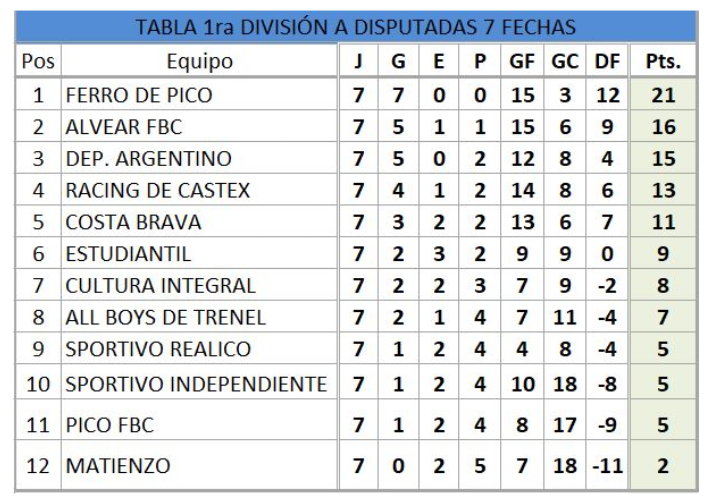The width and height of the screenshot is (709, 500).
Task: Click Matienzo's -11 goal difference cell
Action: [606, 466]
